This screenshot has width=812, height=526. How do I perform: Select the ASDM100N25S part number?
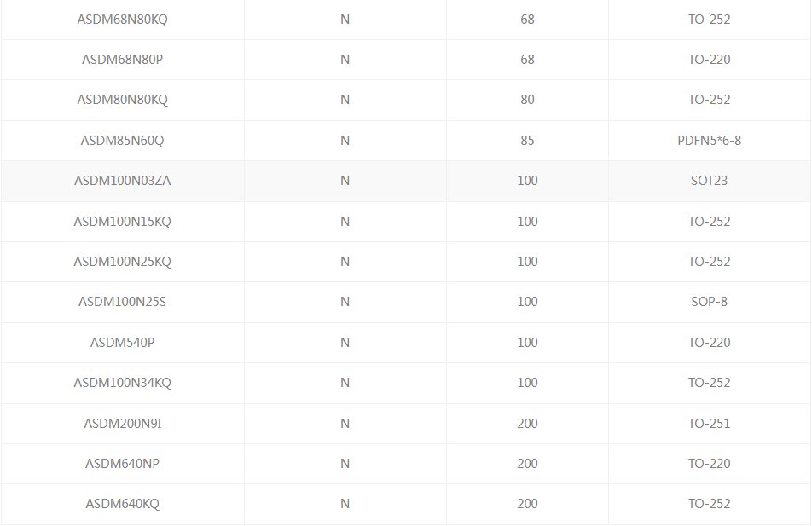122,302
